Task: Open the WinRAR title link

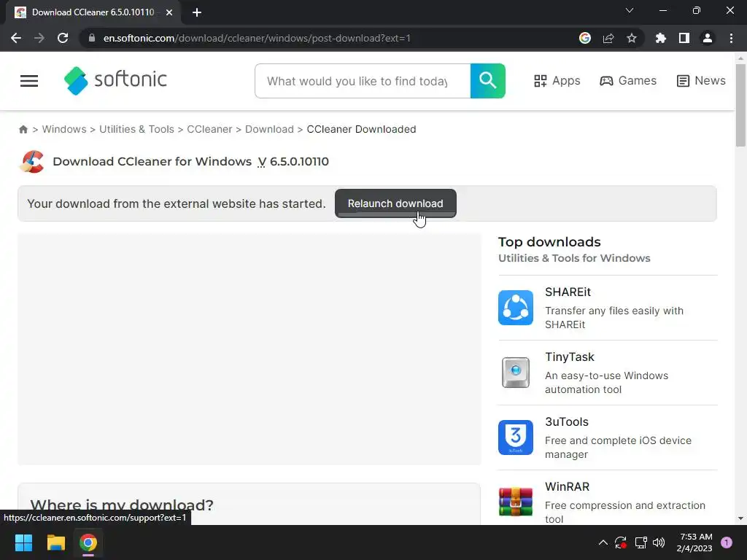Action: [x=568, y=486]
